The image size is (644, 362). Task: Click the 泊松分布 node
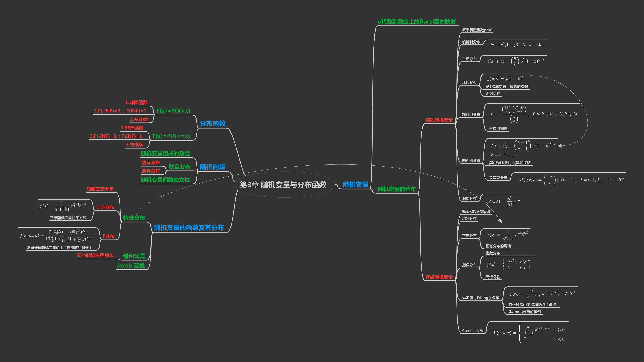click(x=469, y=198)
